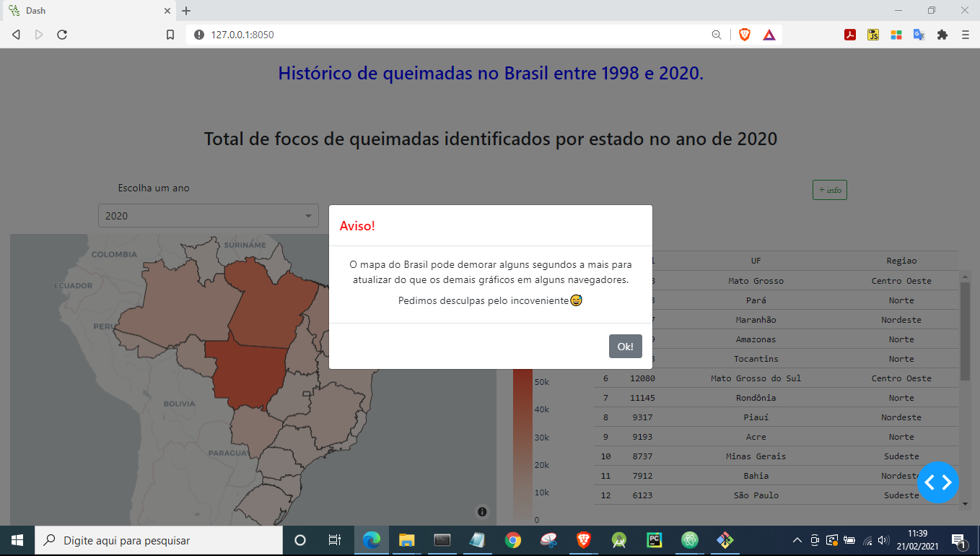
Task: Click value 12080 in the table
Action: (642, 378)
